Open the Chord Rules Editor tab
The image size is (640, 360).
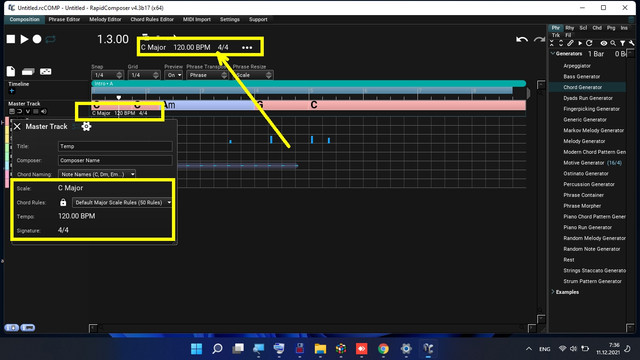(x=152, y=20)
